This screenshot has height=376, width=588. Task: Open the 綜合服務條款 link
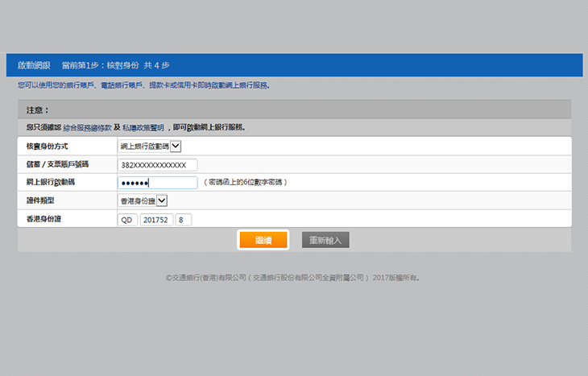point(86,127)
